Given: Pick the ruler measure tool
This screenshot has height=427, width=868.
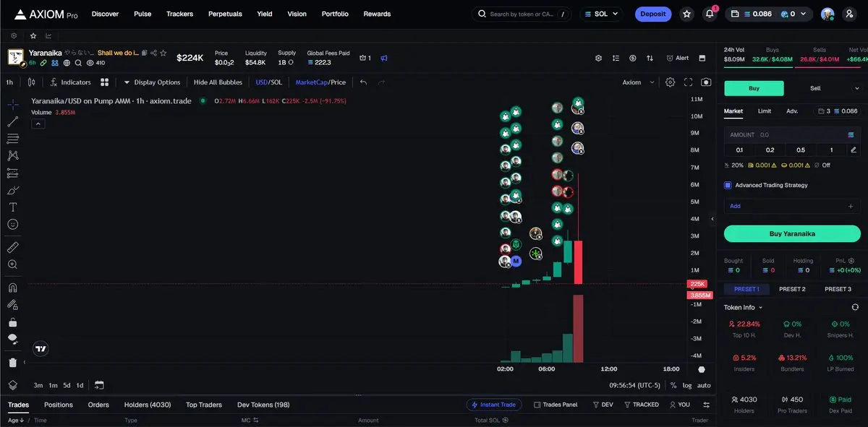Looking at the screenshot, I should (13, 247).
